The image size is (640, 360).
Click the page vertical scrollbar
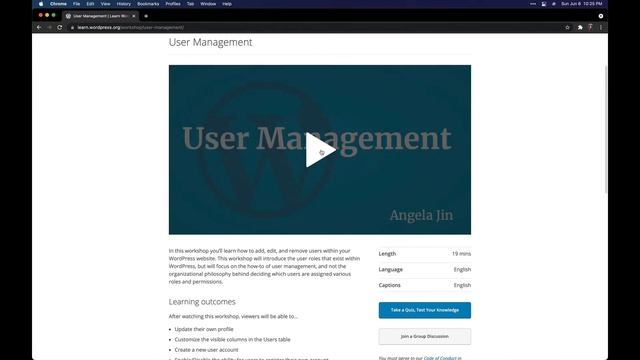pos(606,129)
